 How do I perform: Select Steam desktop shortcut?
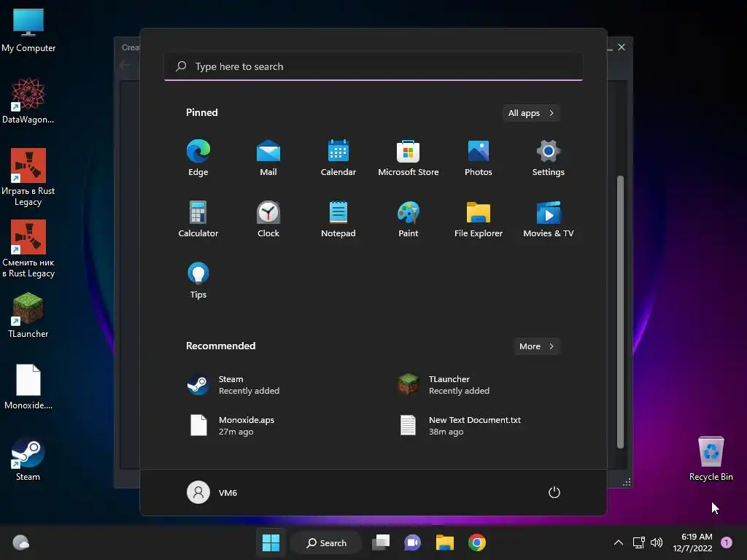pyautogui.click(x=28, y=459)
